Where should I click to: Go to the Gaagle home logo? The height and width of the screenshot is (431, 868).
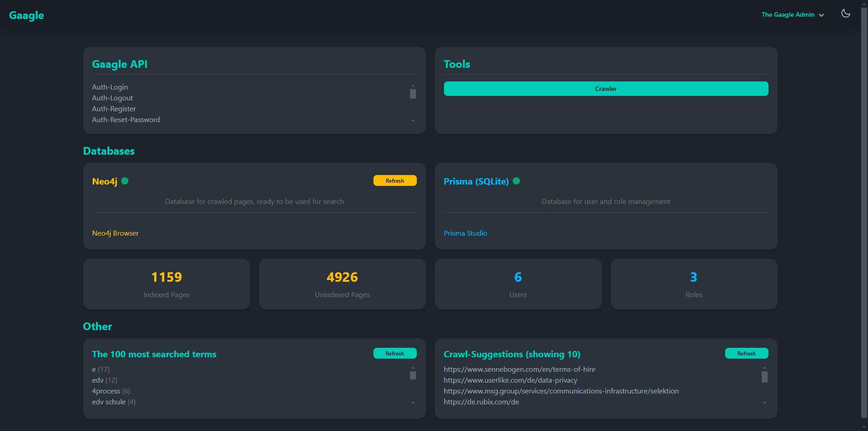pos(27,15)
